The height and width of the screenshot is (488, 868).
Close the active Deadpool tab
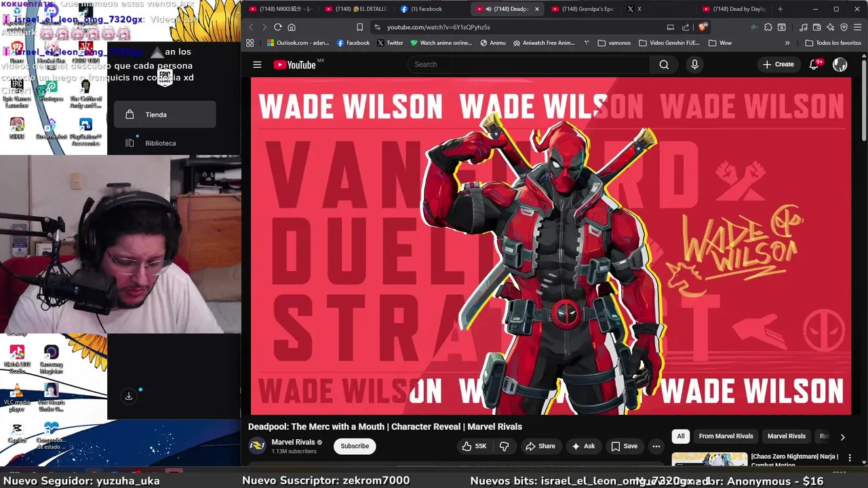coord(537,9)
